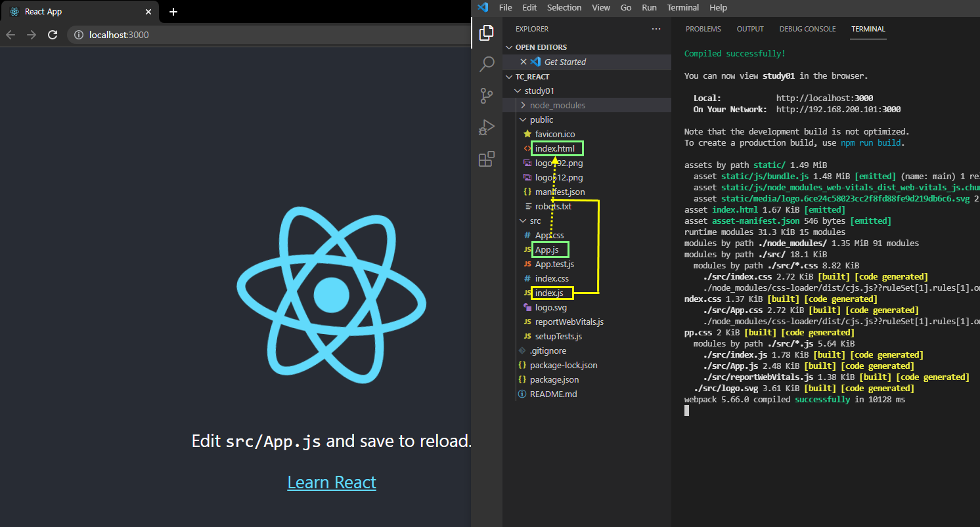The height and width of the screenshot is (527, 980).
Task: Open a new browser tab
Action: click(173, 12)
